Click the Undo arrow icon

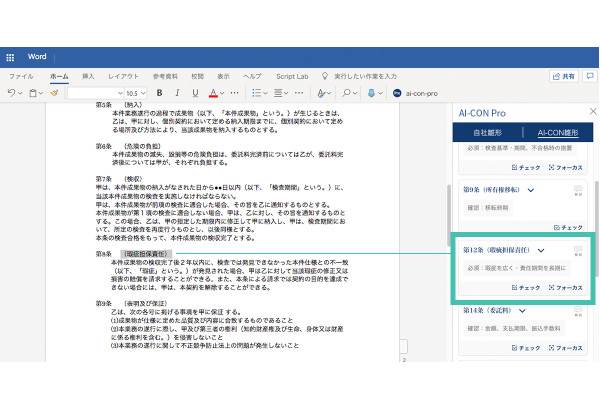pos(11,93)
